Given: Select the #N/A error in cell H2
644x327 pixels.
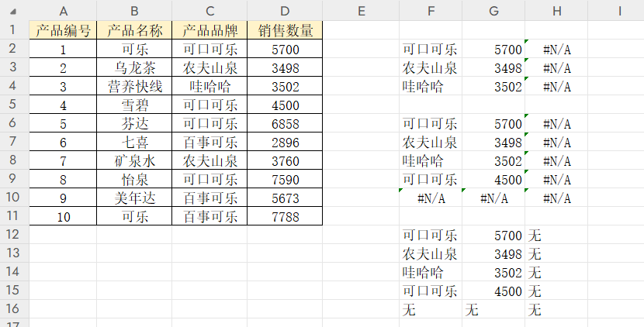Looking at the screenshot, I should [557, 50].
